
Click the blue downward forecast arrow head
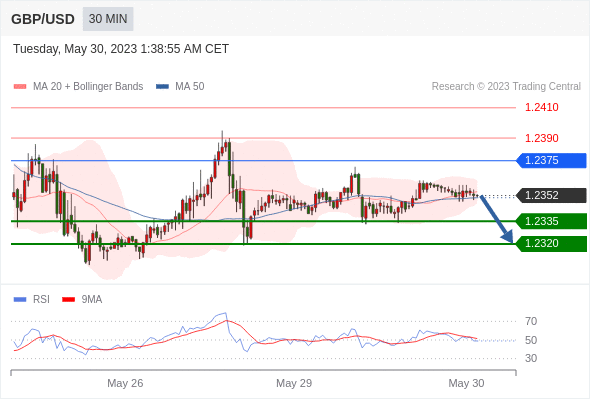point(508,237)
